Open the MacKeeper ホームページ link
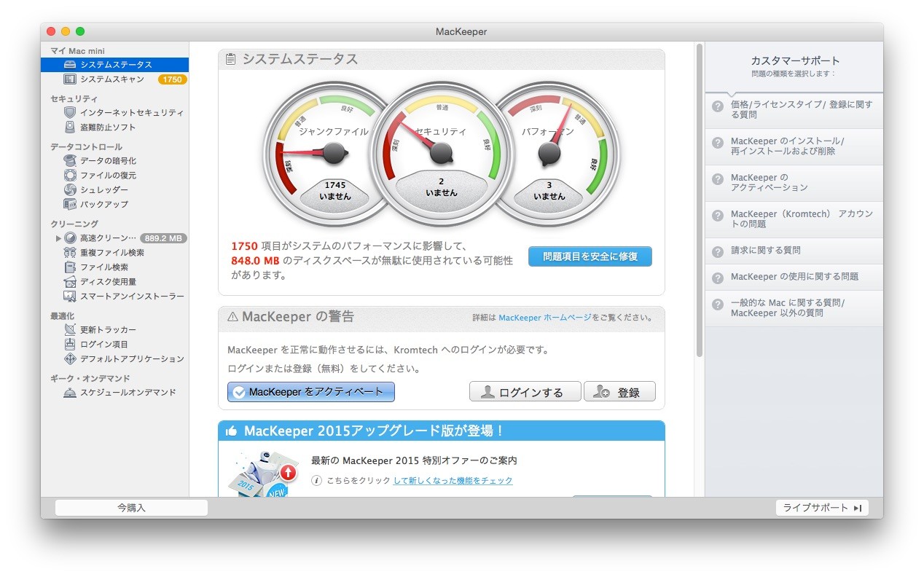 coord(545,318)
